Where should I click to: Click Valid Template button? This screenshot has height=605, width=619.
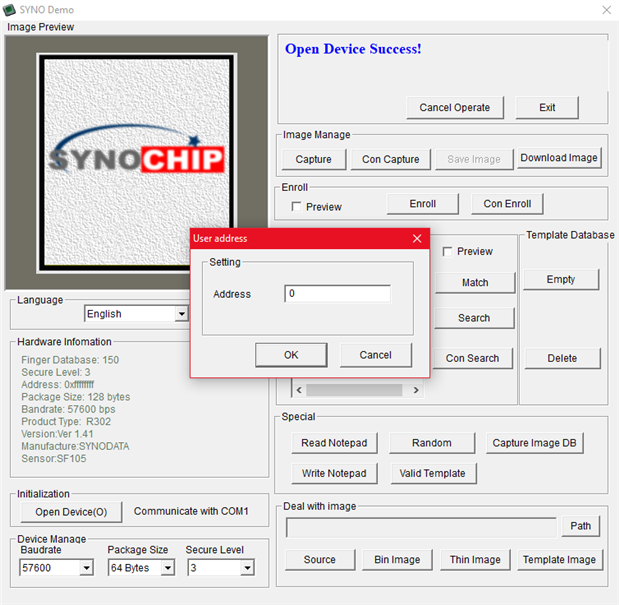coord(433,473)
